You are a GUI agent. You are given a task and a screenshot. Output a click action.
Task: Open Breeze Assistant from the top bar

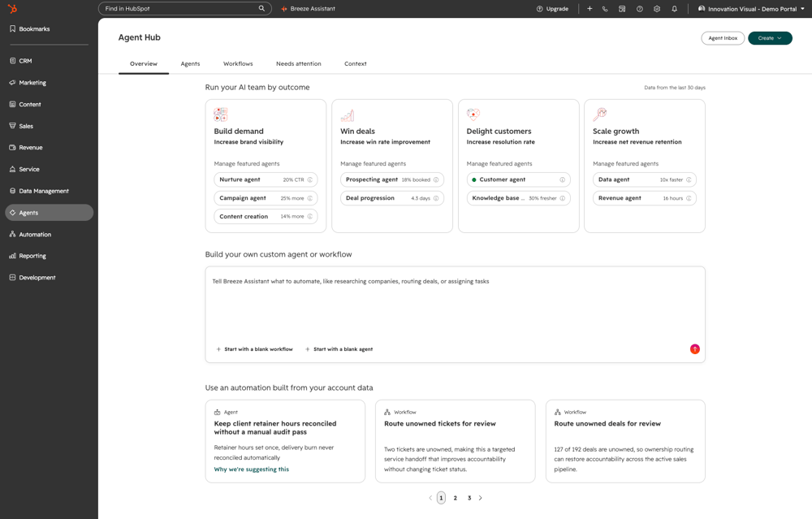[x=308, y=9]
